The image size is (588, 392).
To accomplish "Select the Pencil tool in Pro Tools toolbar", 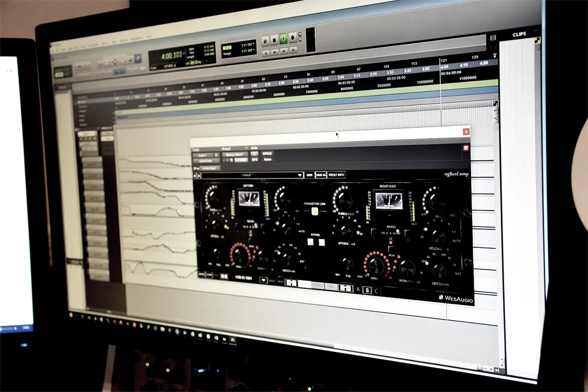I will tap(138, 58).
